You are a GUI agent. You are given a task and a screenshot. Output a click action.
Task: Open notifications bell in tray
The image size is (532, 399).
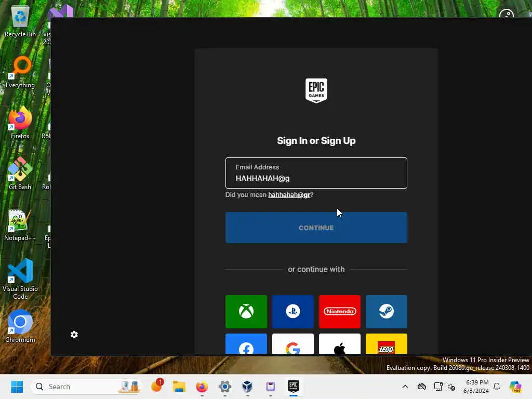click(x=497, y=387)
